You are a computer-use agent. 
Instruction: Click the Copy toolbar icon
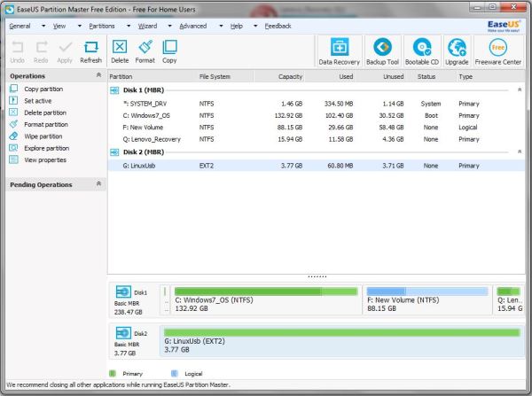169,47
